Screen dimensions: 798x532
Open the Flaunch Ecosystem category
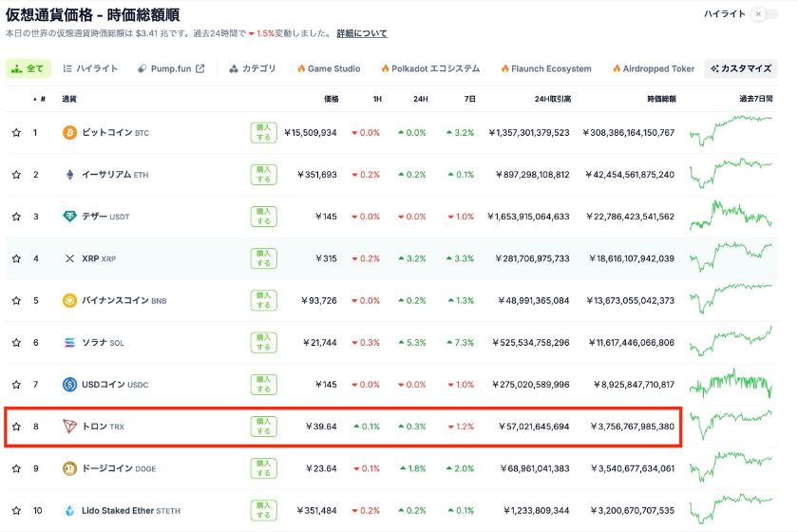[x=546, y=68]
